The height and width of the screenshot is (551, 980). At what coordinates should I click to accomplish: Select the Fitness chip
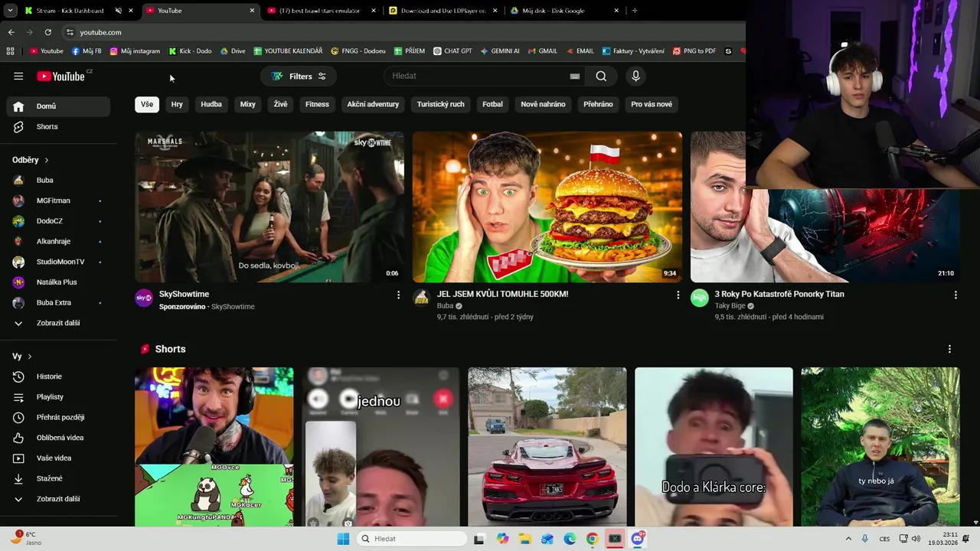click(x=317, y=104)
